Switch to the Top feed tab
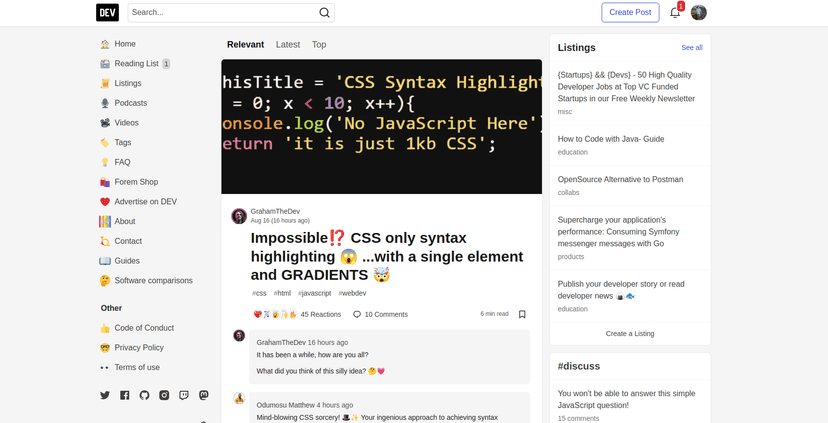Viewport: 828px width, 423px height. point(319,45)
